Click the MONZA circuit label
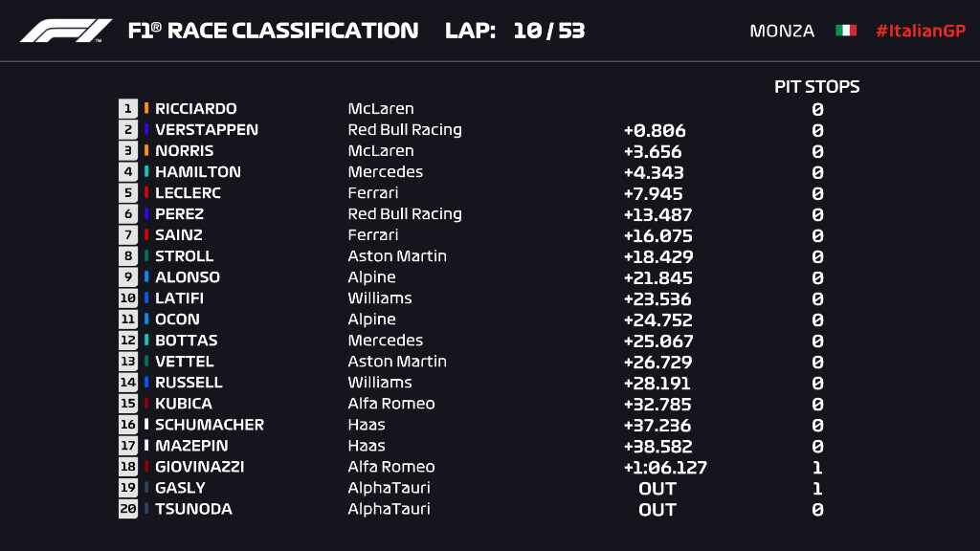 click(x=782, y=31)
